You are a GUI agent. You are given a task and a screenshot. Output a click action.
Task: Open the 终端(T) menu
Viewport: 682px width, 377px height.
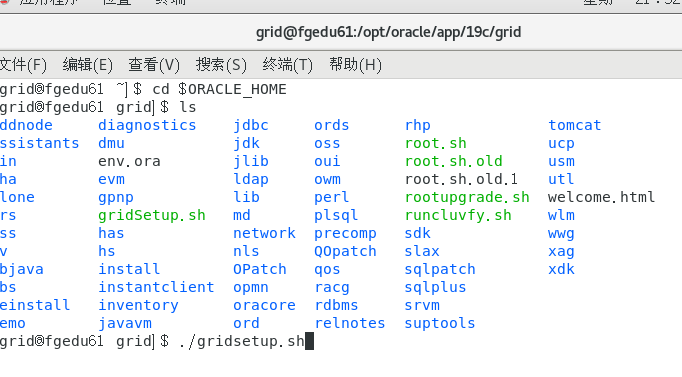tap(288, 65)
